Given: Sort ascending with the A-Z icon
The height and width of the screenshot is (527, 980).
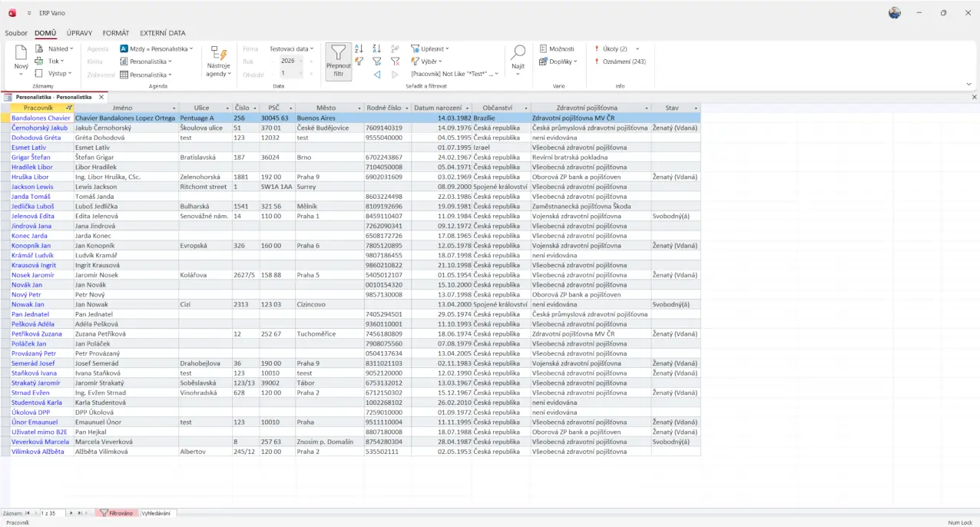Looking at the screenshot, I should click(x=359, y=48).
